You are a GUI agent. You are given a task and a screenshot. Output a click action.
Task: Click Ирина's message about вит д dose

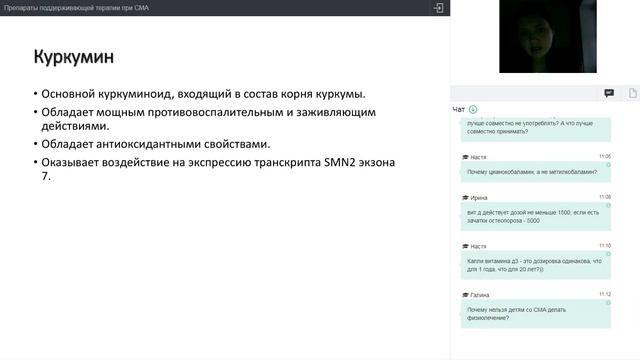point(536,216)
